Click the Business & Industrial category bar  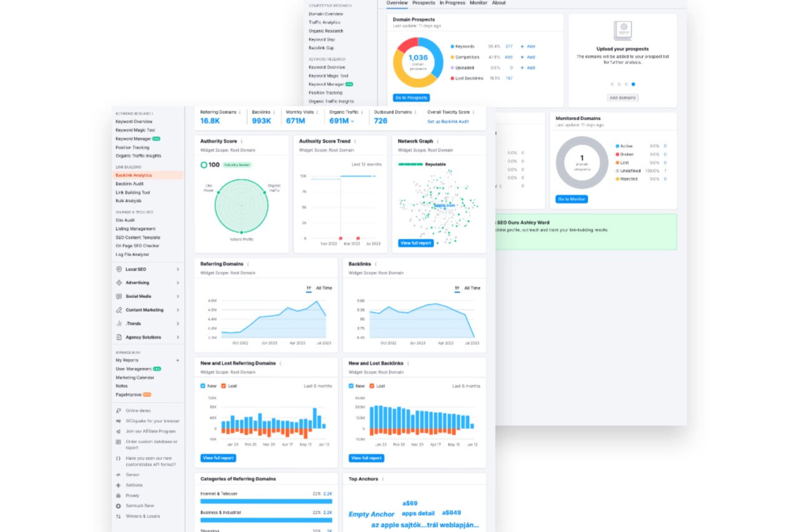[x=267, y=520]
